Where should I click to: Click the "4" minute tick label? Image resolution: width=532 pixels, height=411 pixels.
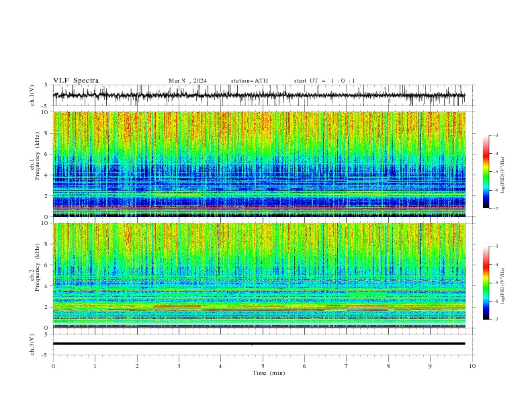[220, 366]
